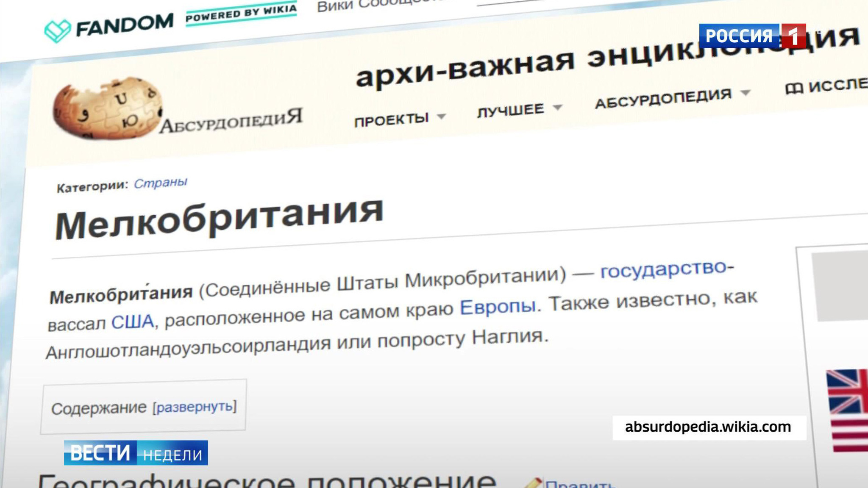Follow the США link

click(132, 322)
